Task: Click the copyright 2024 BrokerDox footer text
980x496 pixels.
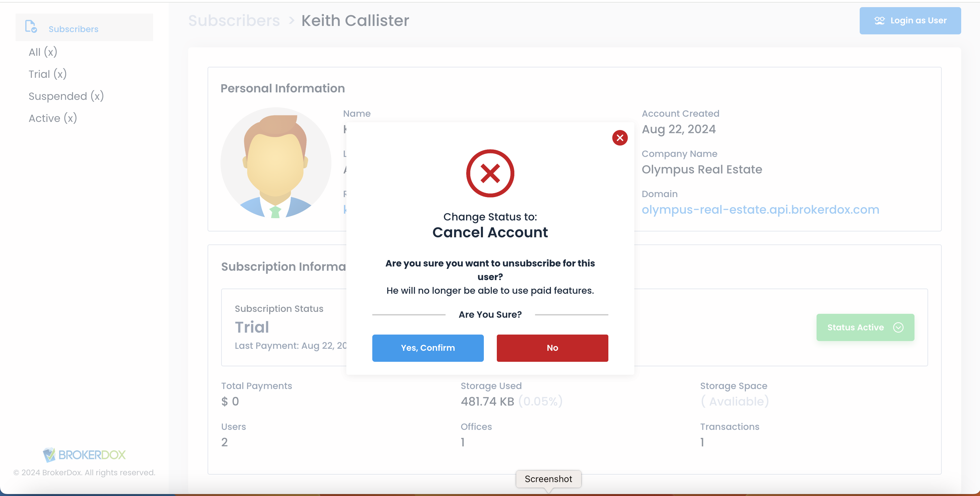Action: coord(84,472)
